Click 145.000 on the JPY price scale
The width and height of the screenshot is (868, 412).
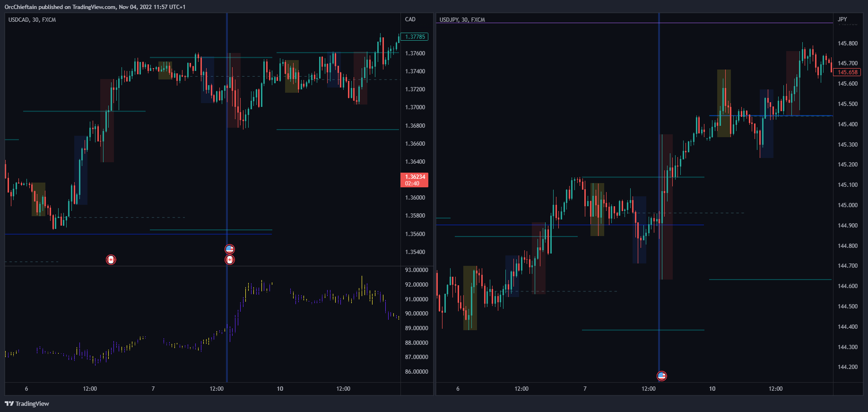click(x=848, y=205)
